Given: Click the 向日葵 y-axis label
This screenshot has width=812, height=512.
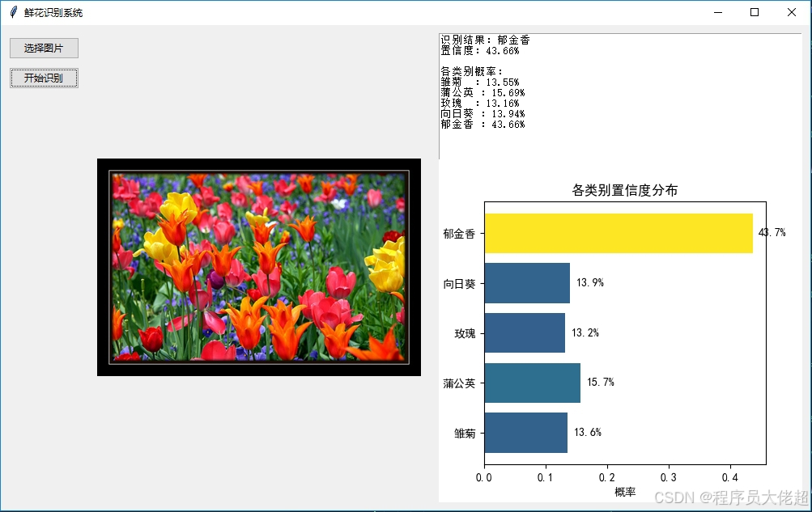Looking at the screenshot, I should (459, 283).
